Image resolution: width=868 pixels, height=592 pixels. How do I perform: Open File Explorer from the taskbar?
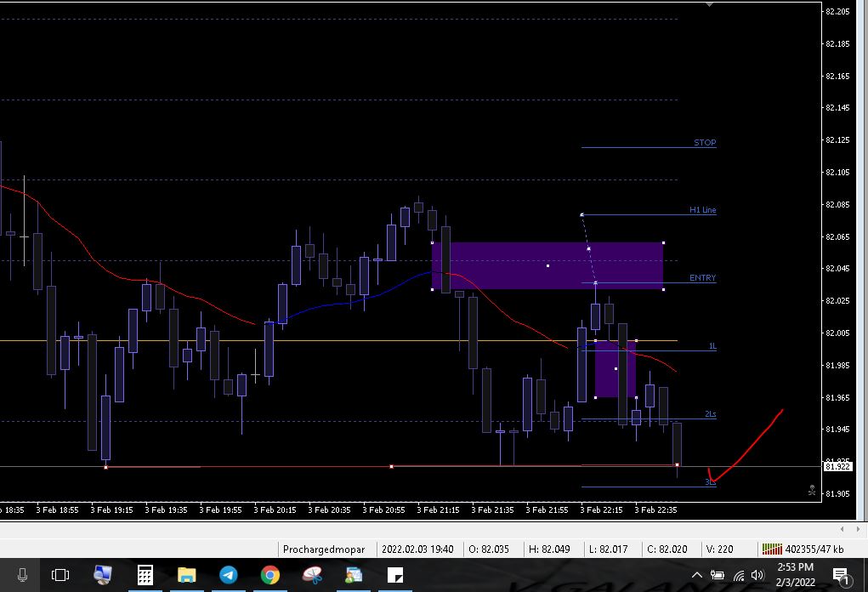(186, 575)
